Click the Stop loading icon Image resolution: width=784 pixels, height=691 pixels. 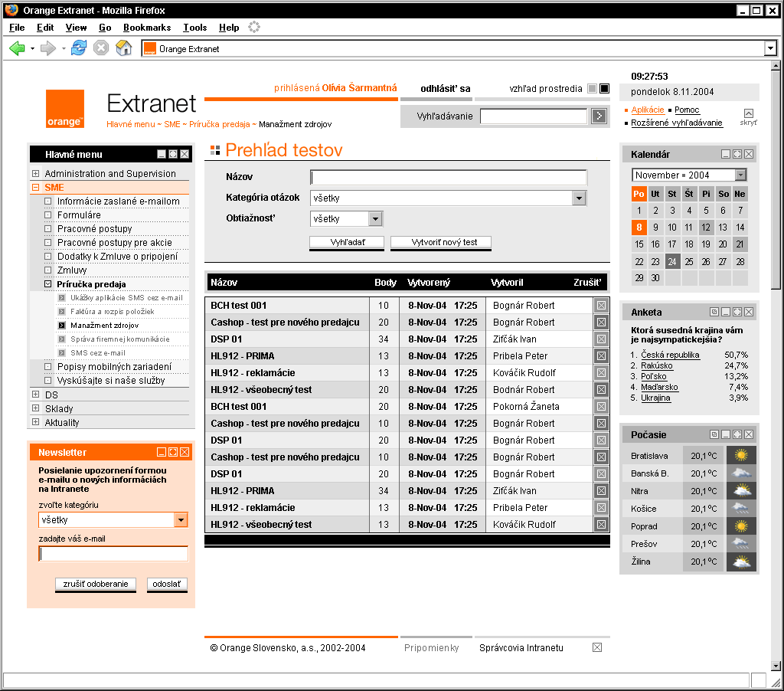tap(101, 48)
